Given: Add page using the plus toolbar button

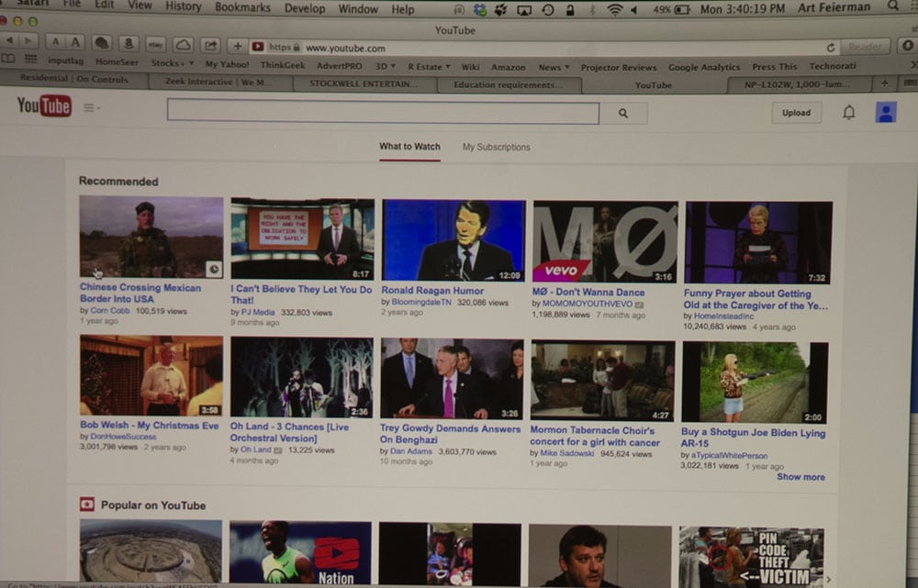Looking at the screenshot, I should [x=238, y=46].
